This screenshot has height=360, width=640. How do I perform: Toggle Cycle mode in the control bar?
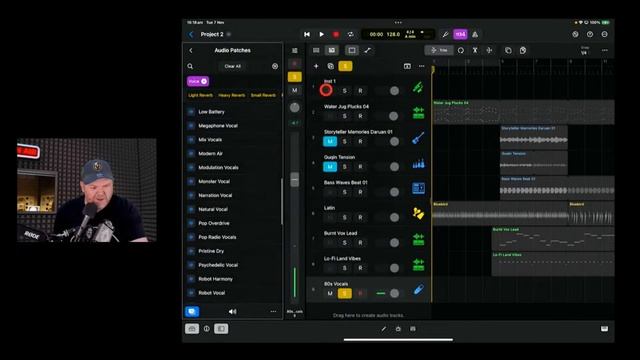(351, 34)
